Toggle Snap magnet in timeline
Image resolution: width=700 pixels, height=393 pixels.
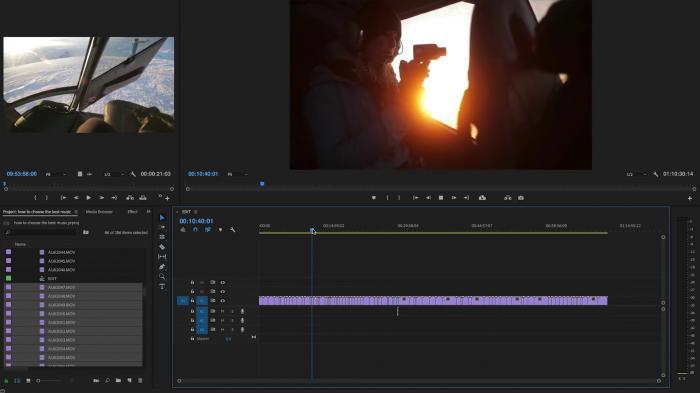click(x=195, y=230)
